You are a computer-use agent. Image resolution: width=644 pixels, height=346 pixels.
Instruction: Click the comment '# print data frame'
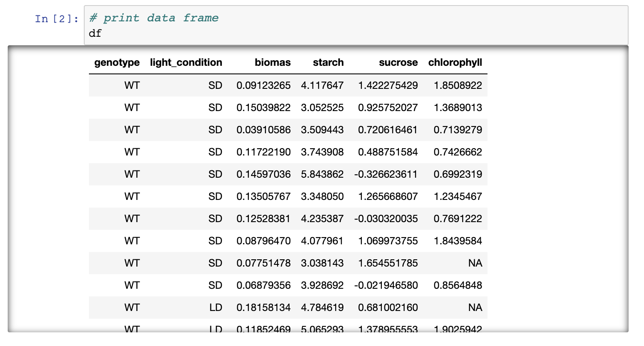[x=154, y=18]
